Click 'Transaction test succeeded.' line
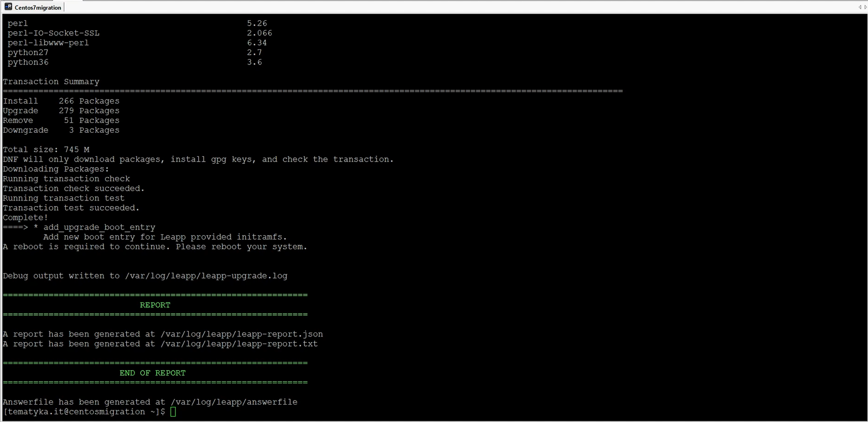Viewport: 868px width, 422px height. click(71, 208)
